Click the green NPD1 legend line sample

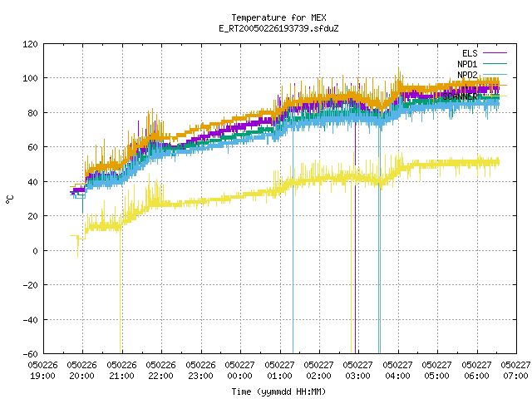[x=495, y=63]
